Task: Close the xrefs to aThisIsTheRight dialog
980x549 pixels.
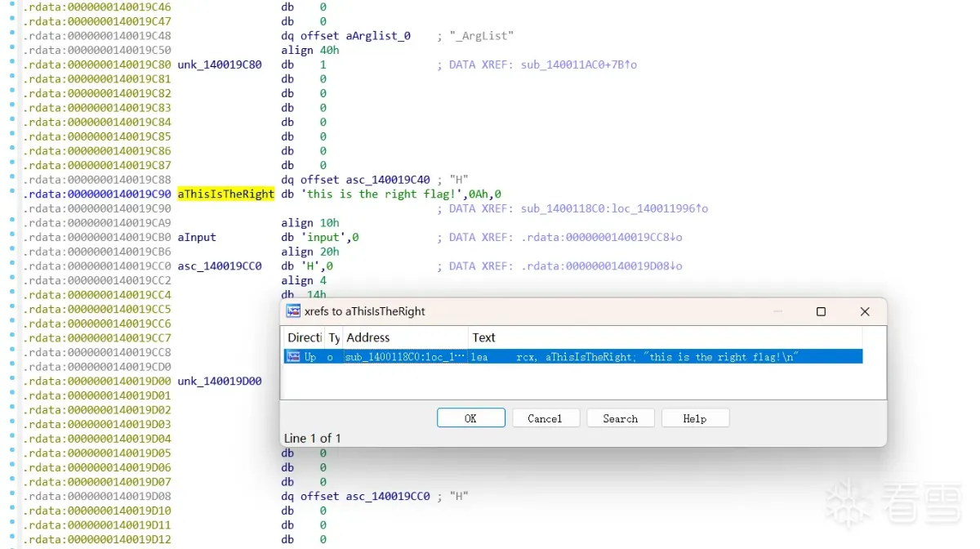Action: [865, 311]
